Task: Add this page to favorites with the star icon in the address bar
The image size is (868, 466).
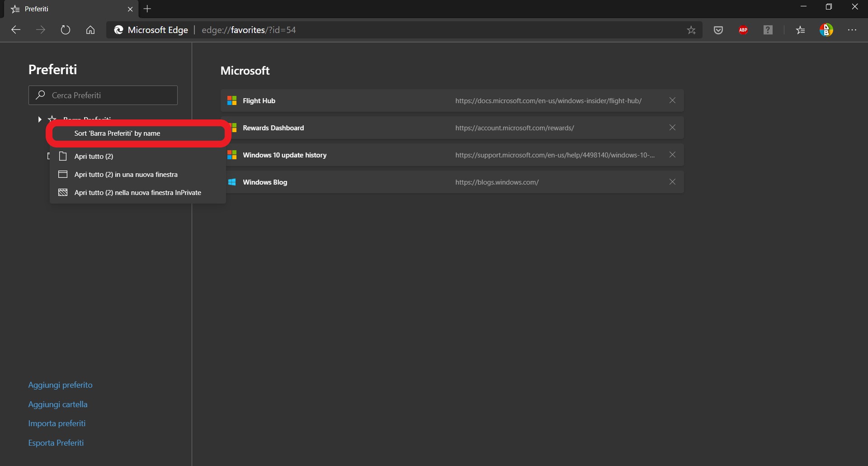Action: coord(691,30)
